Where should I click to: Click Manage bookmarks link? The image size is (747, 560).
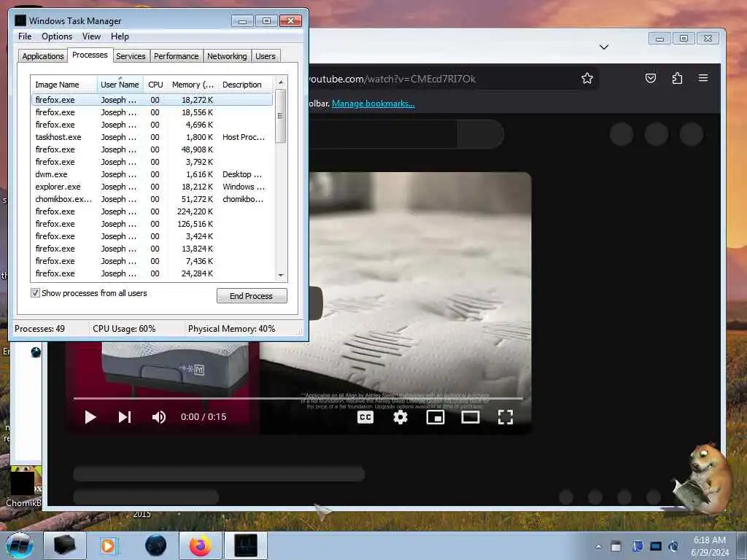373,104
